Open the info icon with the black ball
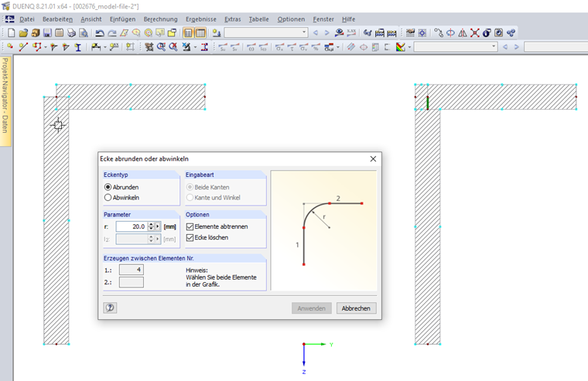This screenshot has width=588, height=381. pos(487,33)
